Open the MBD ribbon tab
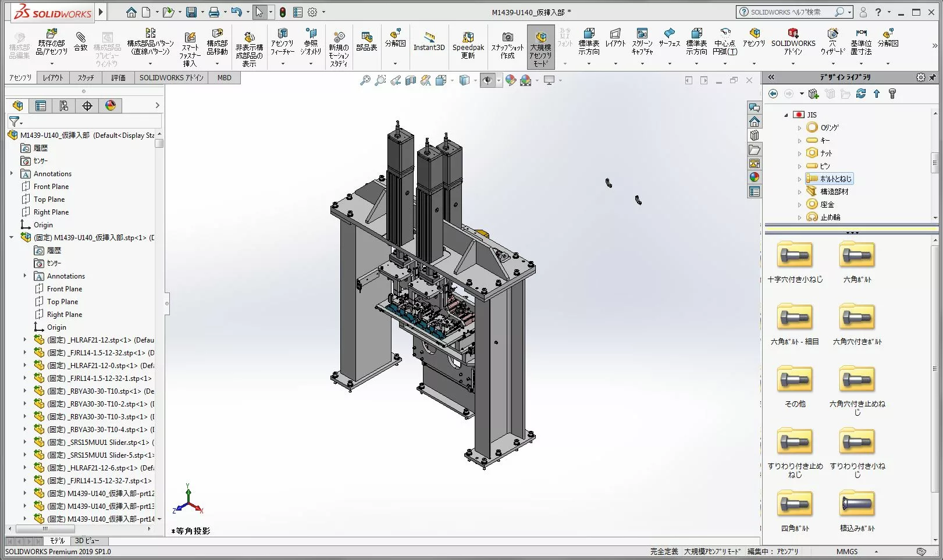This screenshot has height=560, width=943. [224, 77]
